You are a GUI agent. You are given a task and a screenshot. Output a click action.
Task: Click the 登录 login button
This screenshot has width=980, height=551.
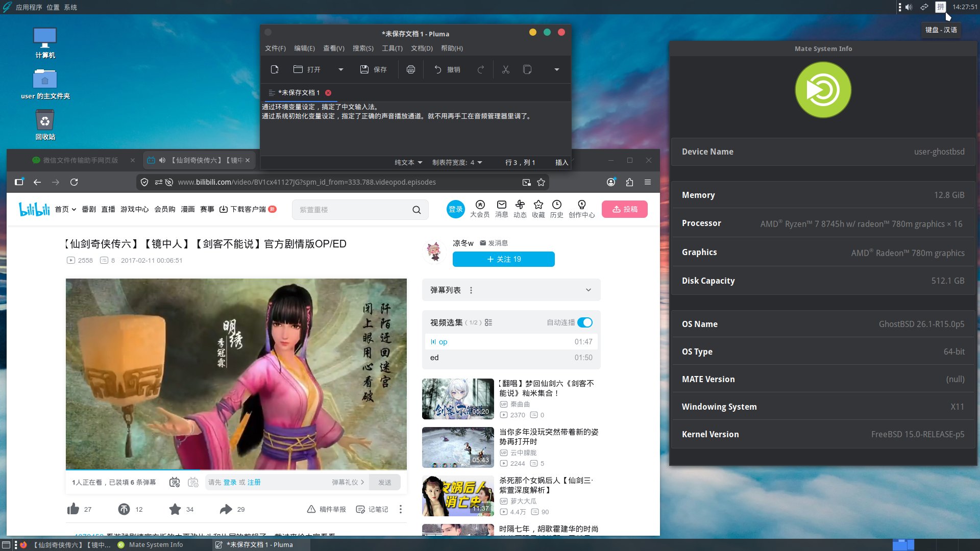[x=455, y=209]
